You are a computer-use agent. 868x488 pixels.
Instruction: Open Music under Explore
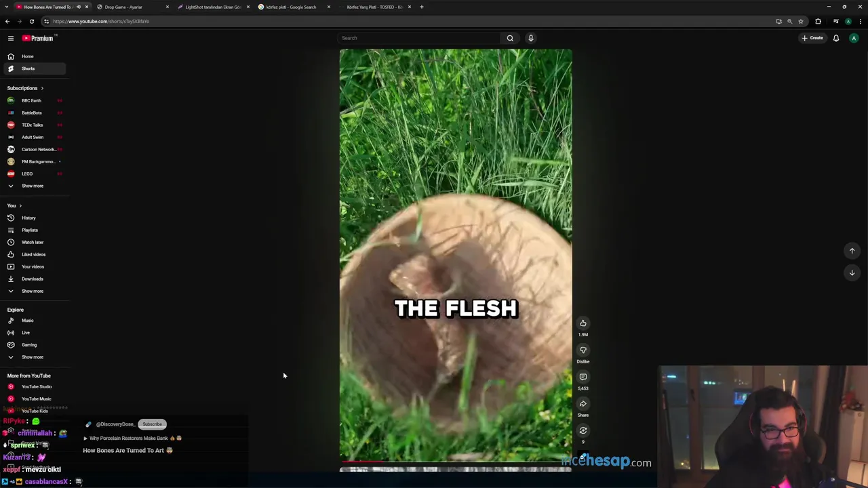[x=33, y=321]
